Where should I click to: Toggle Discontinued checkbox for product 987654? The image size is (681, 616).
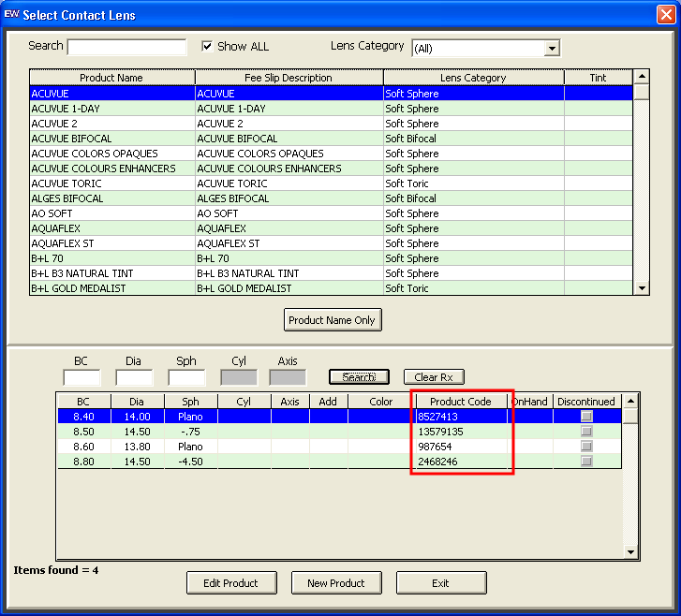(x=586, y=447)
